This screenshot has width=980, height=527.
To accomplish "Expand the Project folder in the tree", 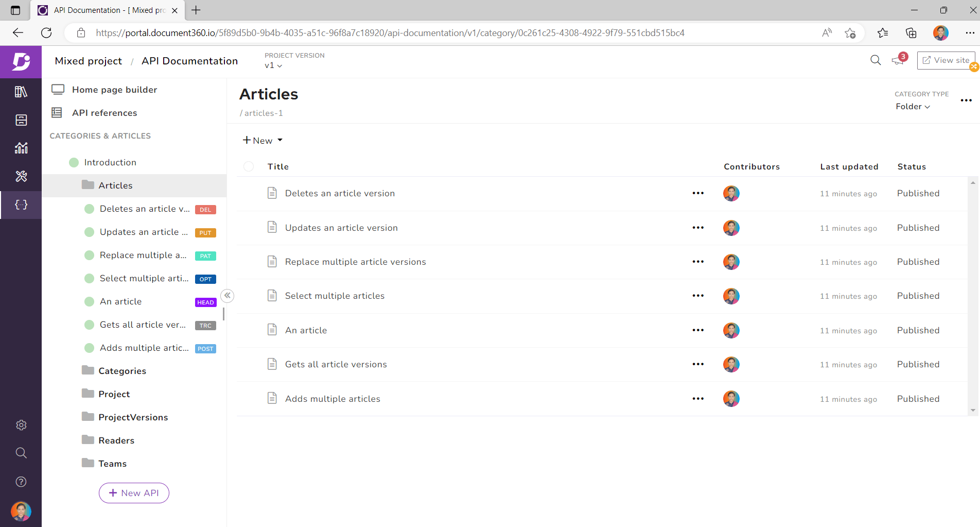I will [106, 394].
